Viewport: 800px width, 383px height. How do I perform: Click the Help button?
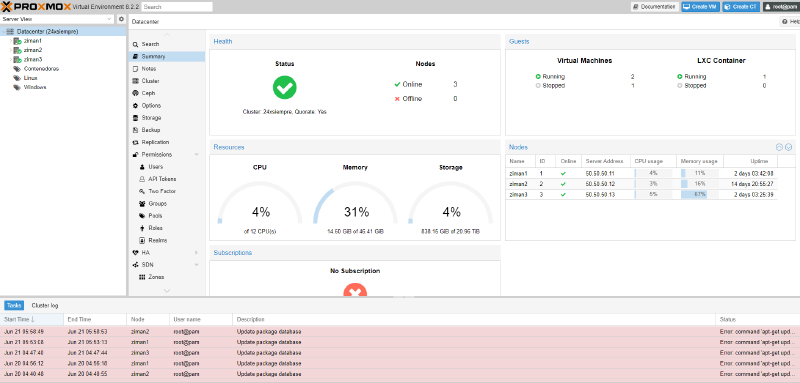[790, 22]
